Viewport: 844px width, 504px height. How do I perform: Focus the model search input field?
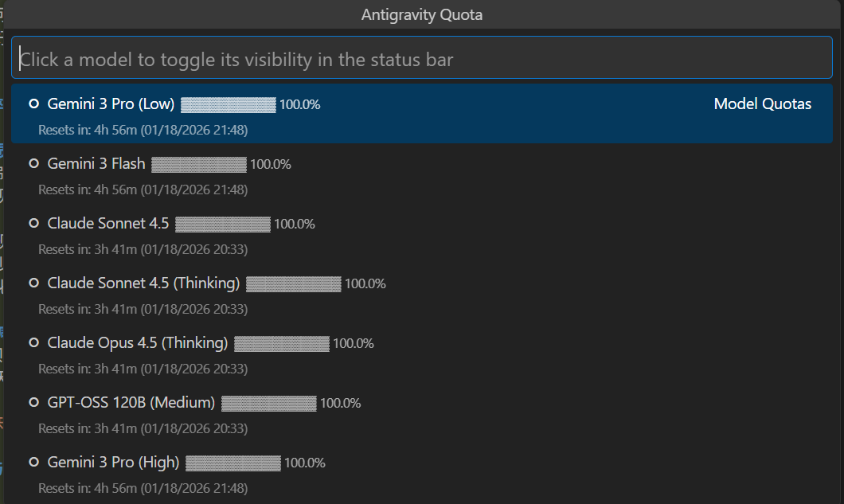pyautogui.click(x=422, y=60)
